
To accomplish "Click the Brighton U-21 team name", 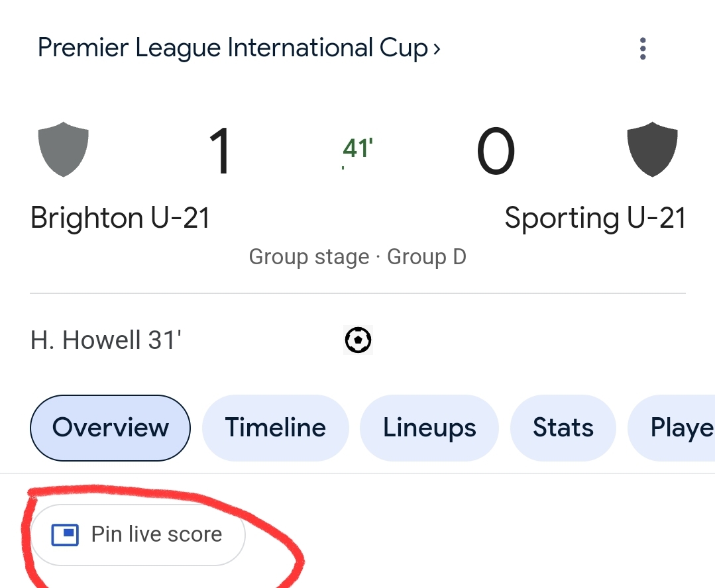I will pos(120,218).
